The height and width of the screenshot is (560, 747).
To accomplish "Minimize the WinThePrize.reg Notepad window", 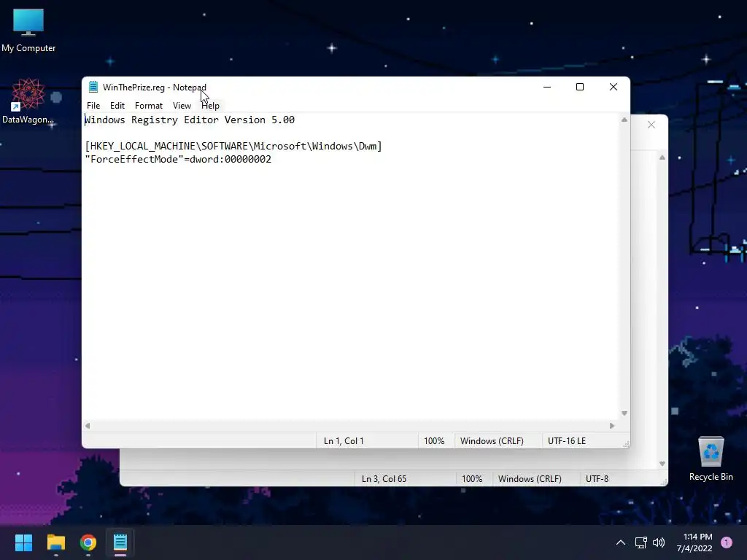I will click(x=547, y=87).
